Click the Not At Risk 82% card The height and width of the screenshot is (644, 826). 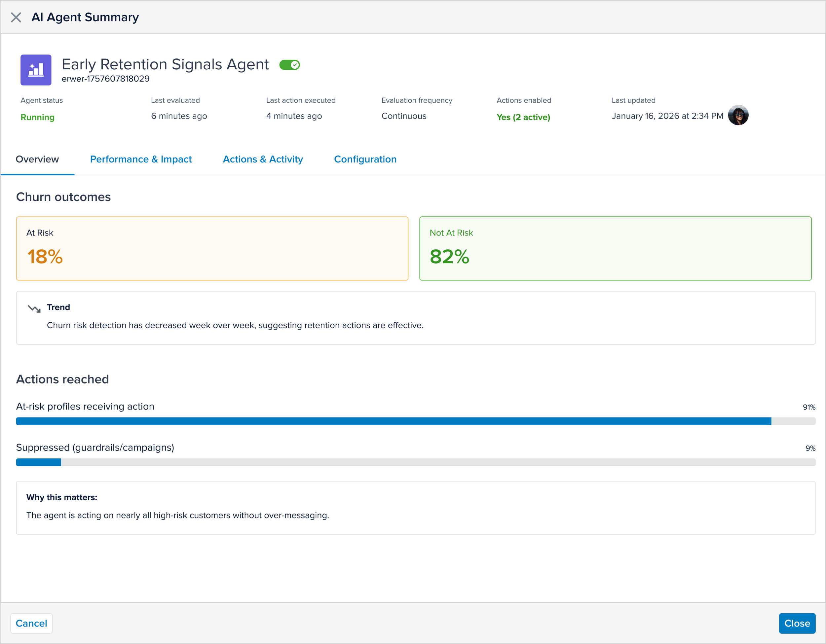point(615,248)
